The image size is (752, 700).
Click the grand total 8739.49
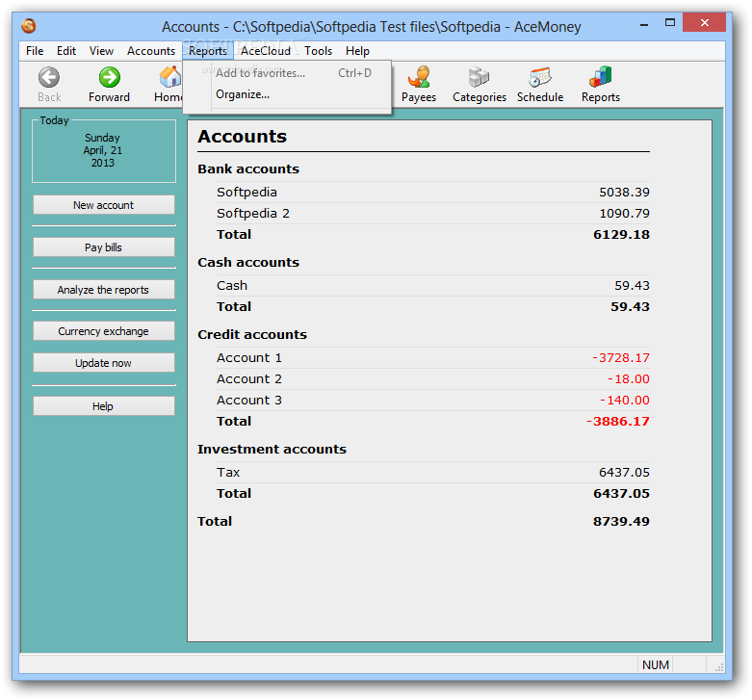pos(621,521)
